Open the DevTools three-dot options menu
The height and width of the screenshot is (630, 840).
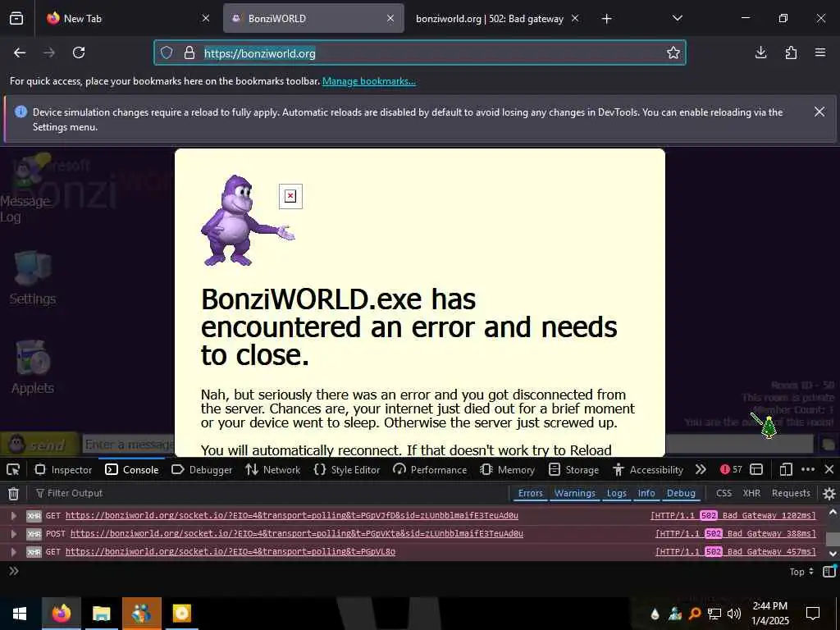(808, 470)
